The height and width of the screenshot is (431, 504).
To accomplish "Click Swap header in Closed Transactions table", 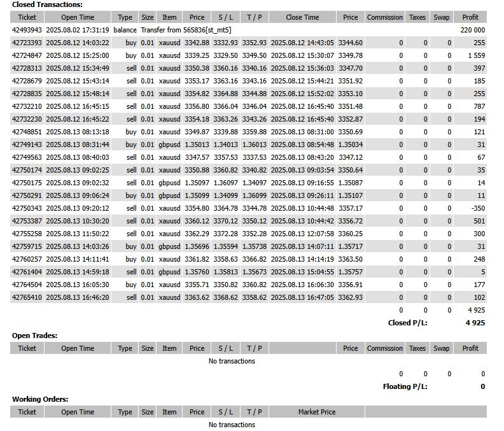I will click(441, 17).
